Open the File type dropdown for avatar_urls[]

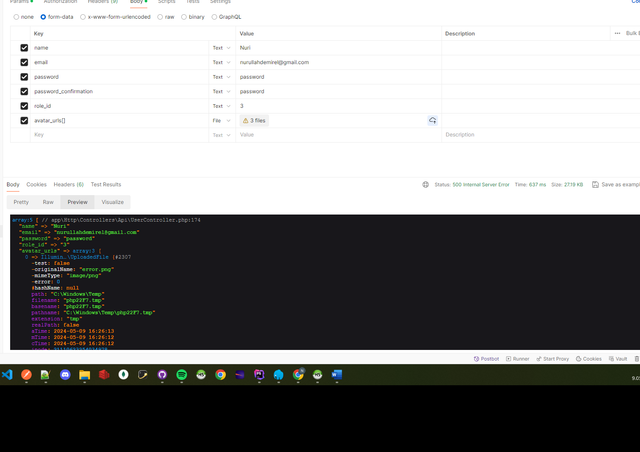click(x=222, y=120)
